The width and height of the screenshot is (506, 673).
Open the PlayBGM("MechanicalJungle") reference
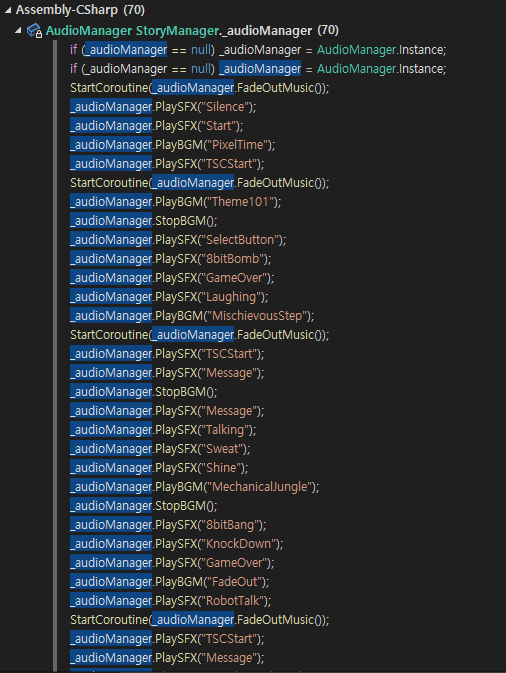[x=195, y=487]
